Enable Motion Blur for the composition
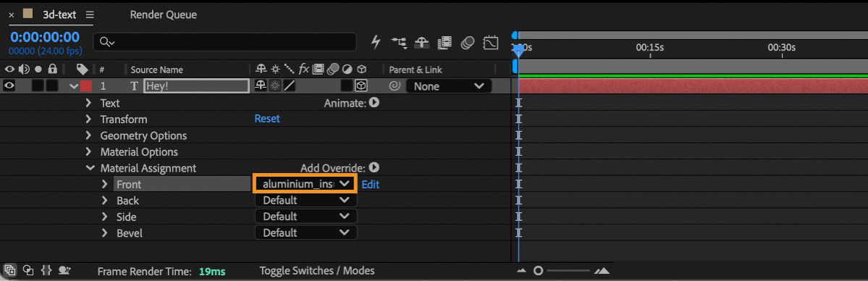 point(468,42)
